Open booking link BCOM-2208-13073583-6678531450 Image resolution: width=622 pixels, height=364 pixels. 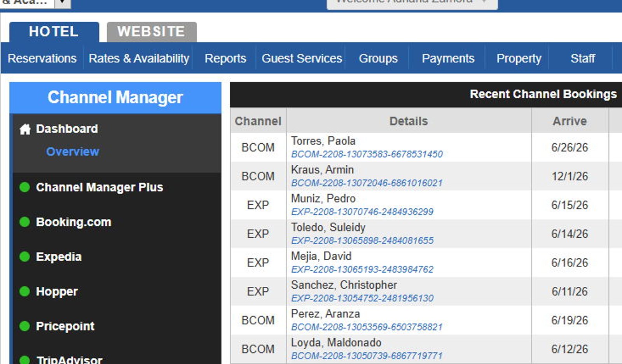[x=367, y=154]
